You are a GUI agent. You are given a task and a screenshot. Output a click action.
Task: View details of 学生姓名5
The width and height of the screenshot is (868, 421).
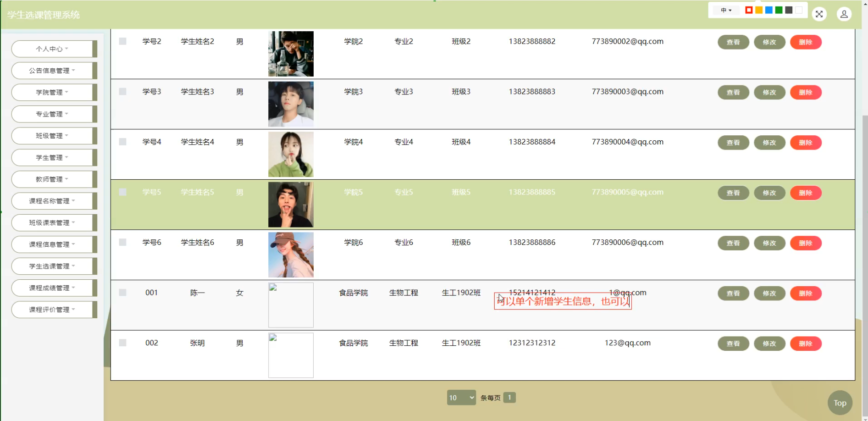pos(733,193)
